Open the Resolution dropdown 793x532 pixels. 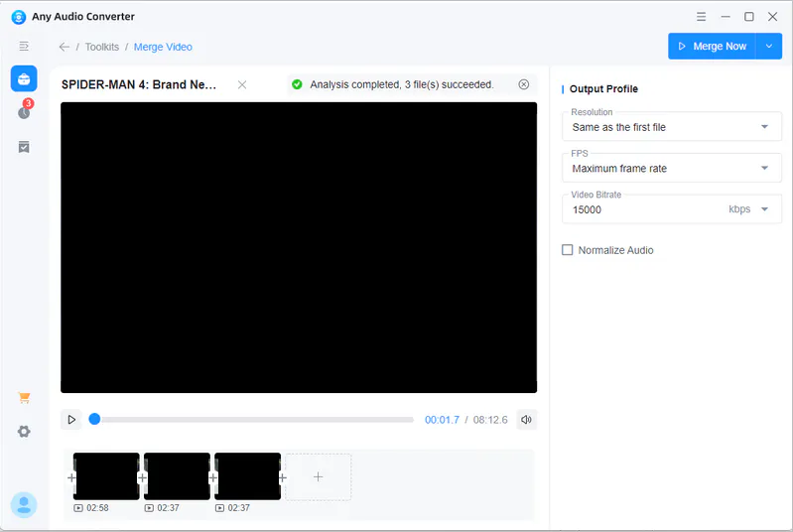point(672,127)
